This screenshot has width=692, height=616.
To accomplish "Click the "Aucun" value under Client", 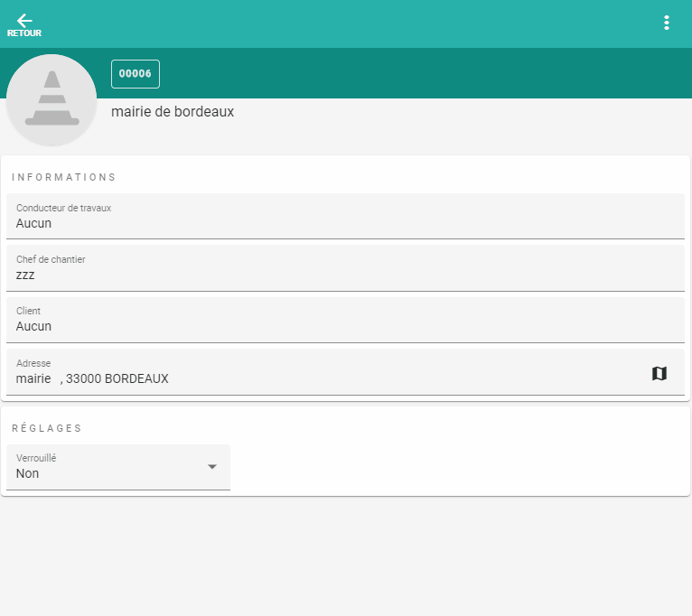I will [34, 326].
